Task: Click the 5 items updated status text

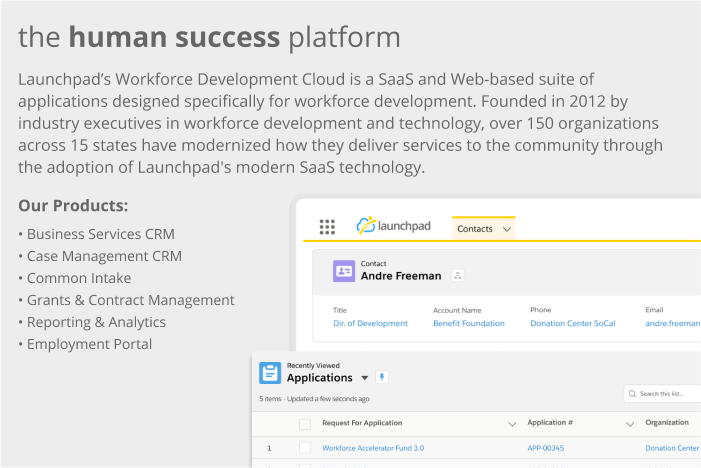Action: (314, 399)
